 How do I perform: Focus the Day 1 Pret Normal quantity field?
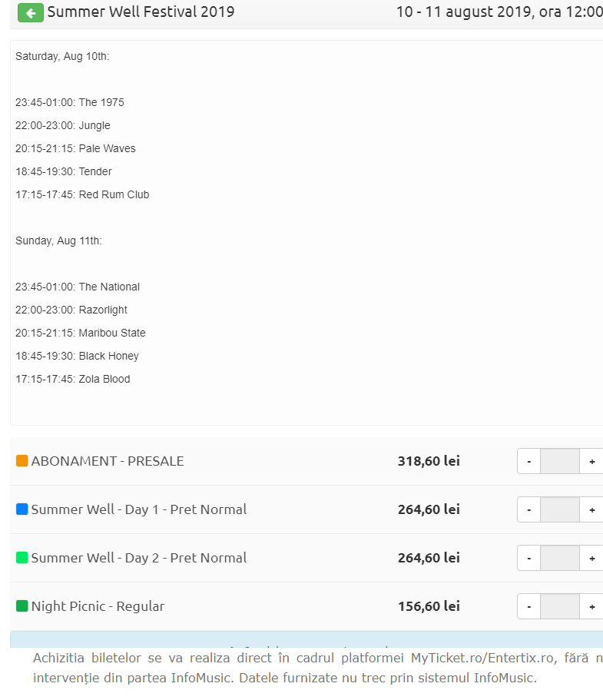pos(559,509)
